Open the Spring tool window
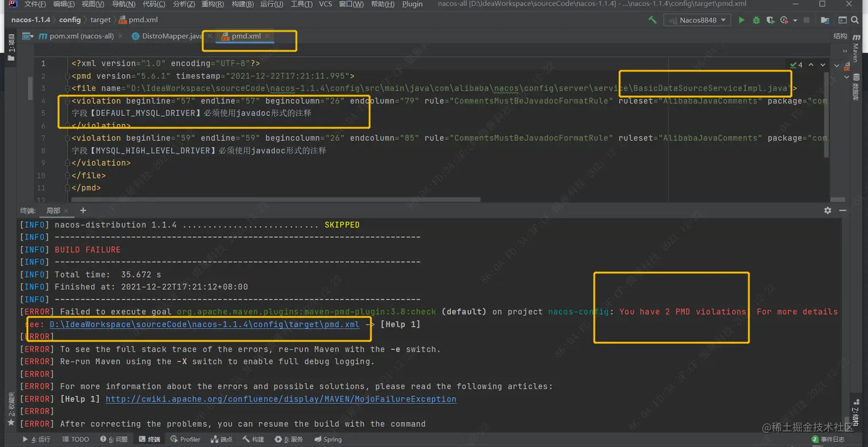The image size is (868, 447). tap(327, 440)
